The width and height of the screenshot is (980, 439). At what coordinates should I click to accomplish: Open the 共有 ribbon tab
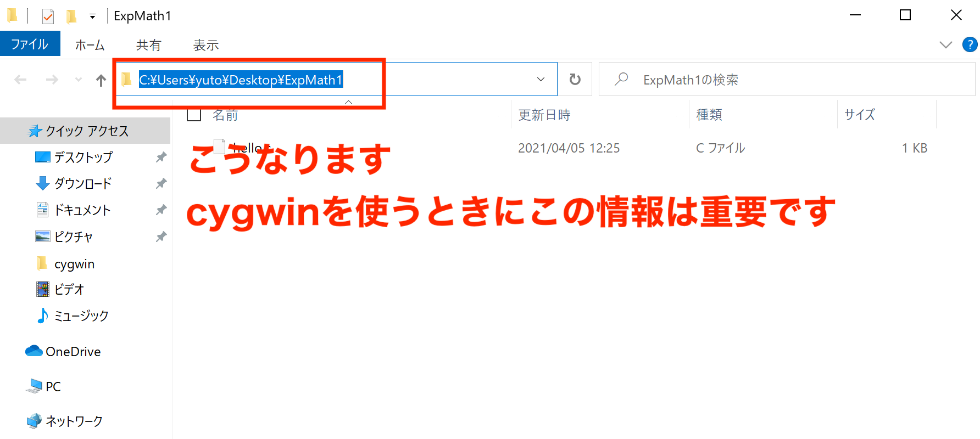click(x=148, y=45)
